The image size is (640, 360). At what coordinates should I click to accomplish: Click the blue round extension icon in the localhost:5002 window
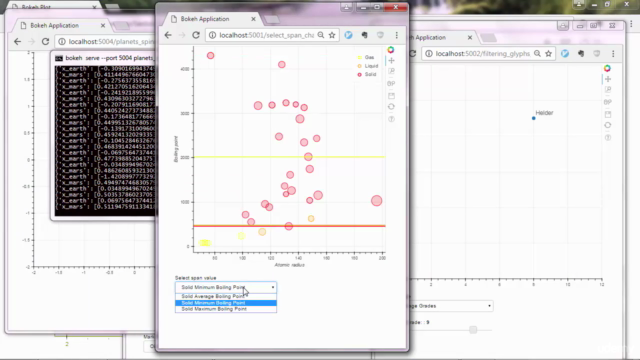pos(565,53)
